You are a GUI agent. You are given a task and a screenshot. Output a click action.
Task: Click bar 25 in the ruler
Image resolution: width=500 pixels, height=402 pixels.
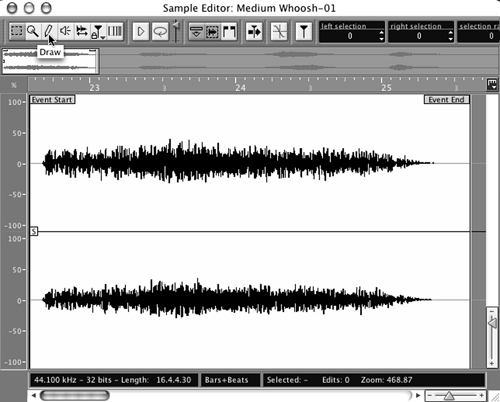point(386,87)
